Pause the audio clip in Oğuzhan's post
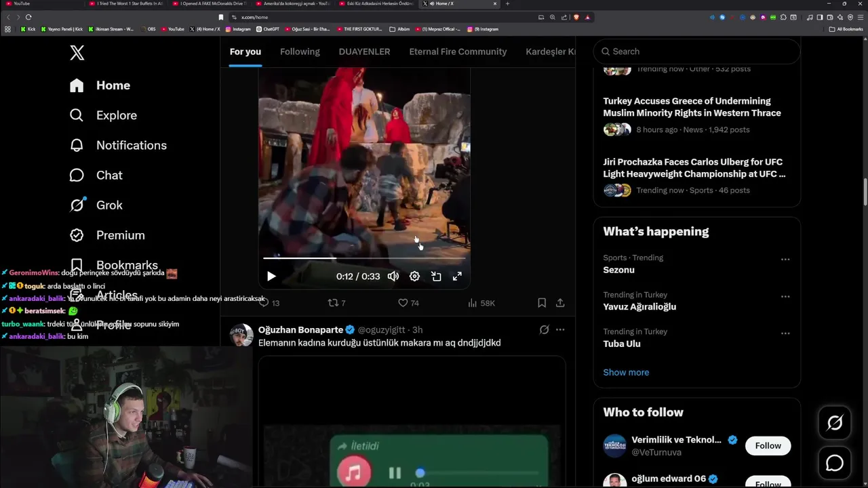This screenshot has width=868, height=488. point(395,473)
